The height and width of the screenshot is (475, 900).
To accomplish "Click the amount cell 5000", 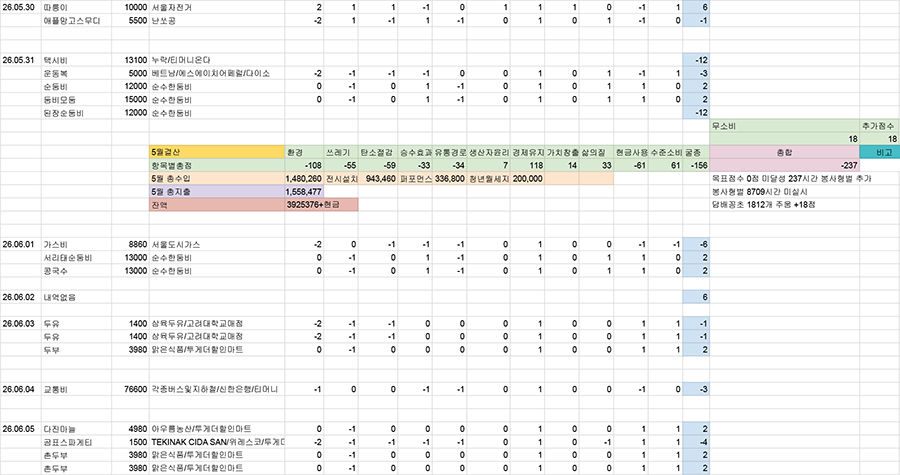I will [x=130, y=73].
